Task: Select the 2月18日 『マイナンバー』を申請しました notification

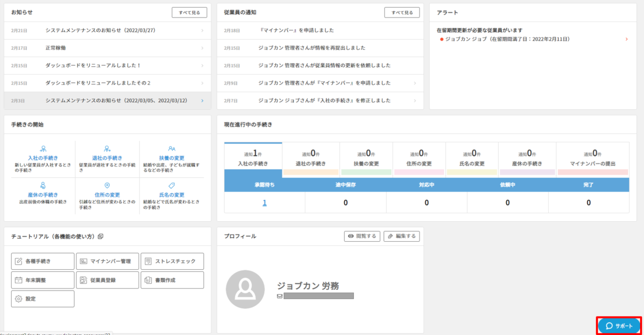Action: [320, 31]
